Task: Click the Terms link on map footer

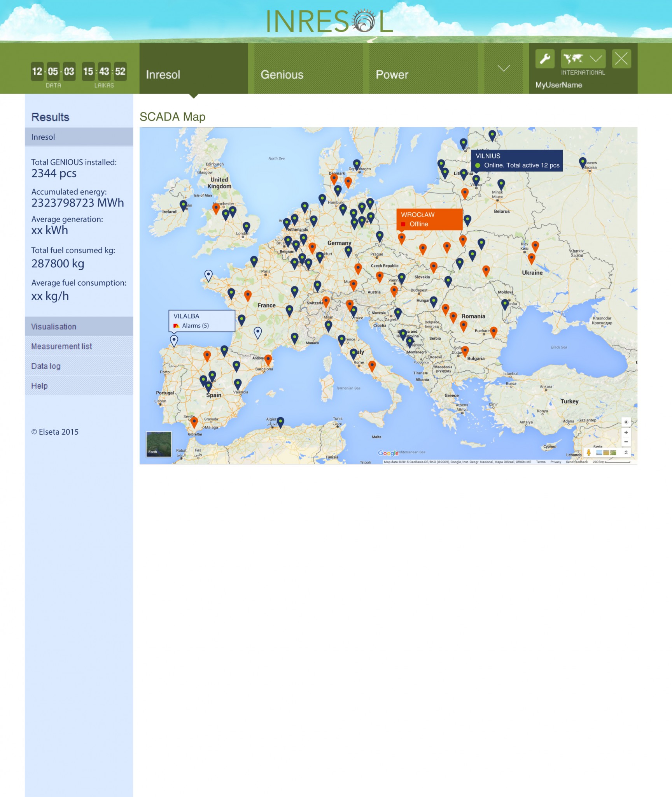Action: [541, 462]
